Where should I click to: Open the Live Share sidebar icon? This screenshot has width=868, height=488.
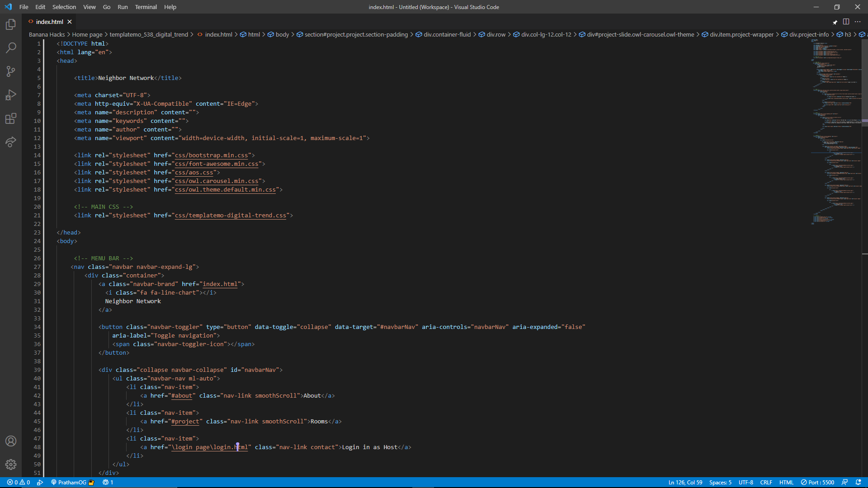(x=11, y=142)
